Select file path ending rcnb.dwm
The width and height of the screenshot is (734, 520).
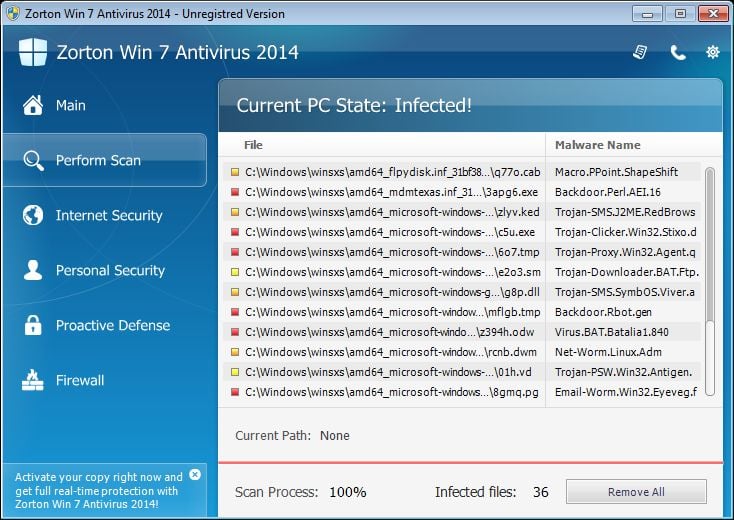[391, 352]
